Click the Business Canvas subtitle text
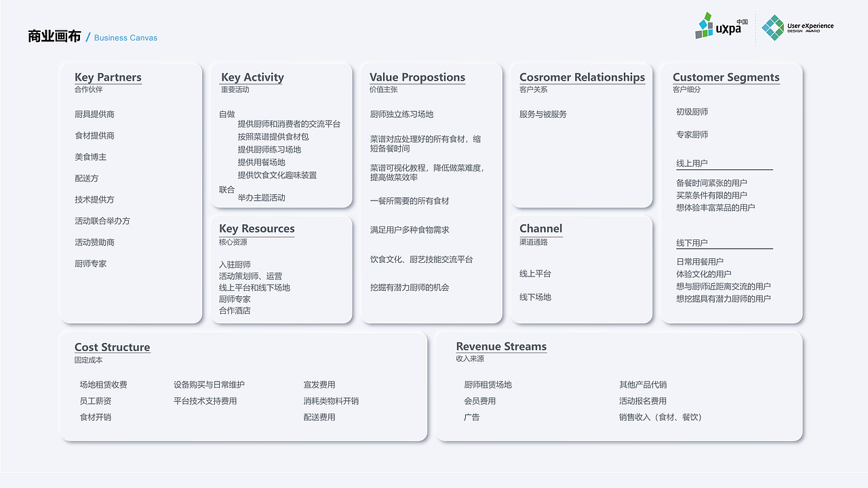This screenshot has height=488, width=868. tap(125, 38)
